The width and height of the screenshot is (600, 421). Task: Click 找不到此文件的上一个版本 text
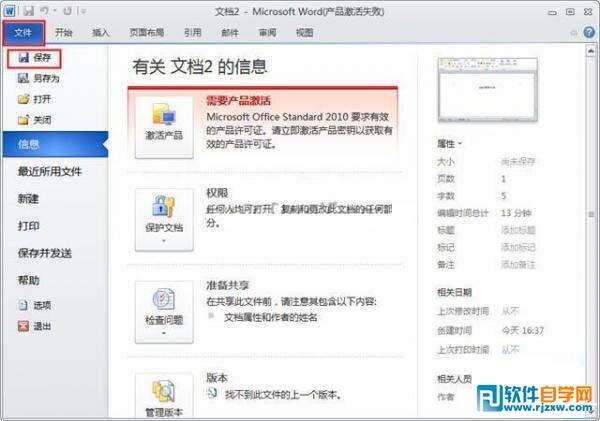pos(283,394)
